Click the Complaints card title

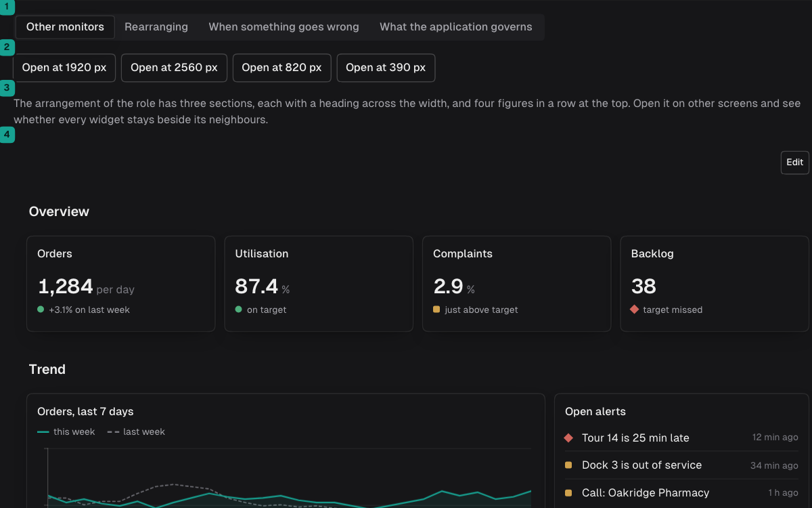pos(463,254)
